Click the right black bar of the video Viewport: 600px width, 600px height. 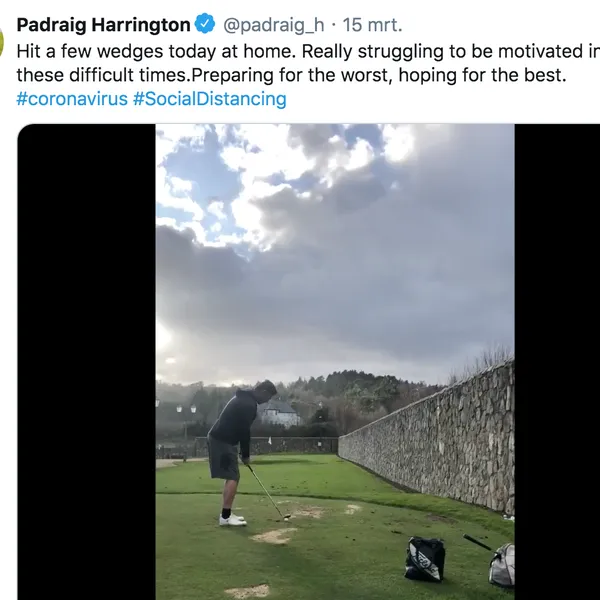[x=557, y=362]
